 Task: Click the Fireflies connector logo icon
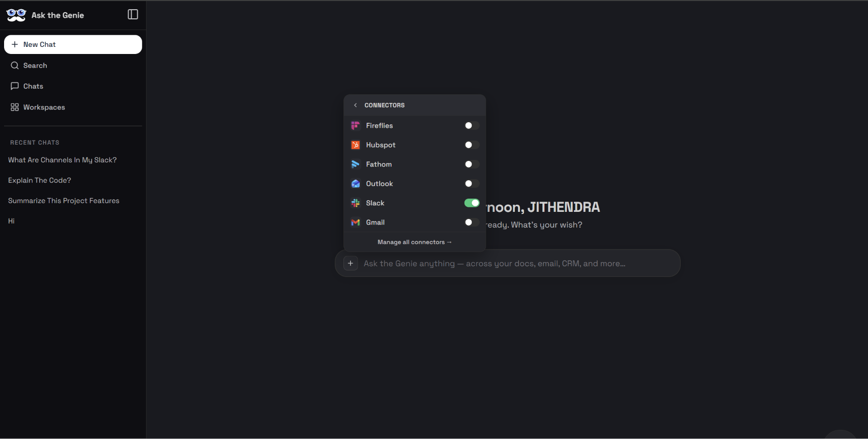point(356,126)
